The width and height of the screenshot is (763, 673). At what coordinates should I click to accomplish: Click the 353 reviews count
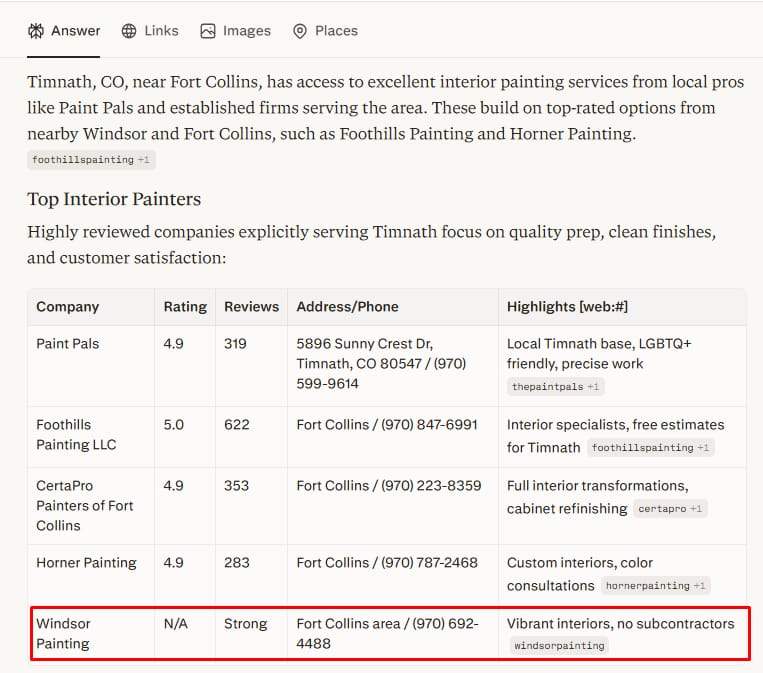236,486
